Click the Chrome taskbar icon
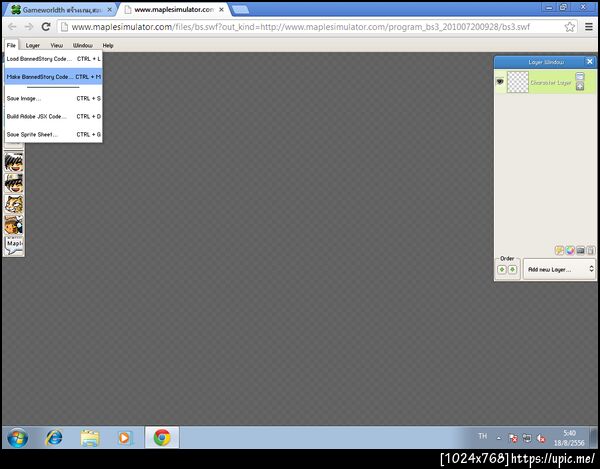The height and width of the screenshot is (469, 600). tap(162, 437)
